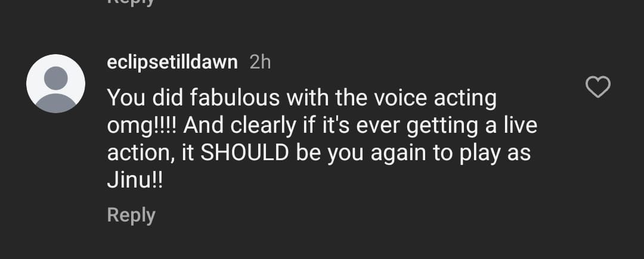The image size is (644, 259).
Task: Click the eclipsetilldawn username
Action: tap(172, 62)
